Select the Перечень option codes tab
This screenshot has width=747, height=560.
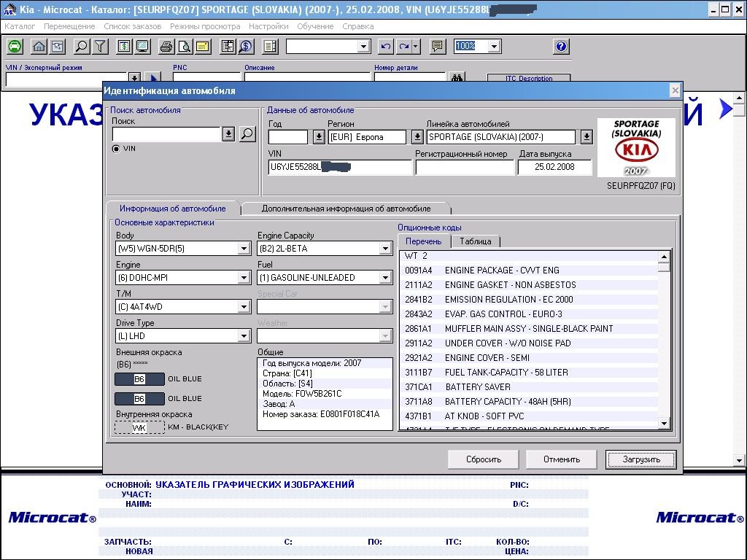click(x=424, y=241)
